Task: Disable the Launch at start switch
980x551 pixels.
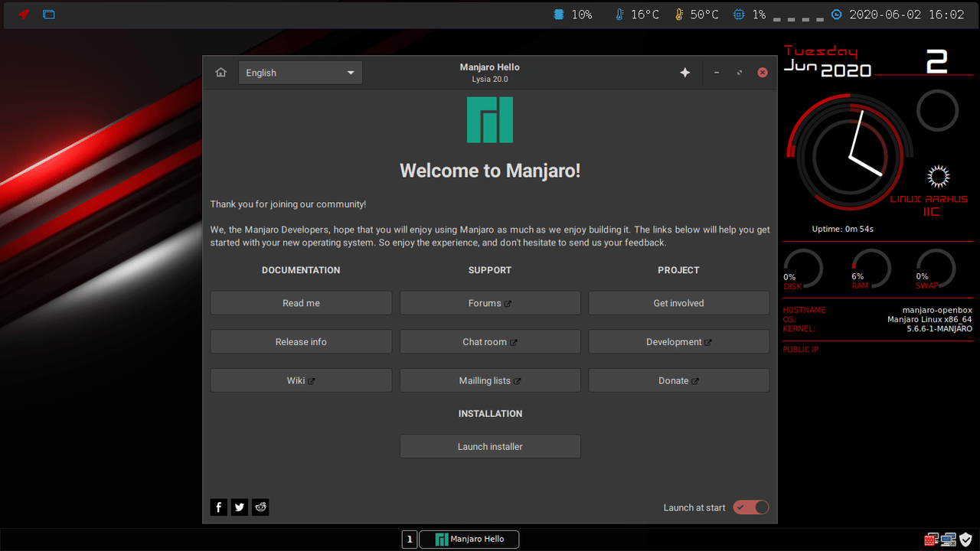Action: point(750,507)
